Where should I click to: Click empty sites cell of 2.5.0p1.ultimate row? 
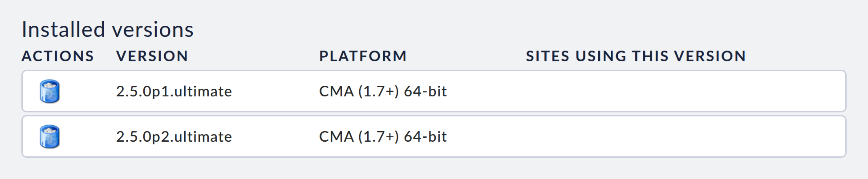[x=668, y=91]
